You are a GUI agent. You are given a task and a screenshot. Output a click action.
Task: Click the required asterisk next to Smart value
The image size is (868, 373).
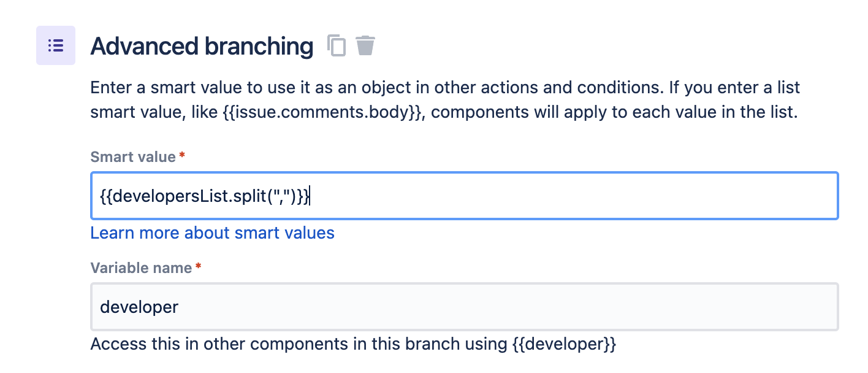coord(181,155)
